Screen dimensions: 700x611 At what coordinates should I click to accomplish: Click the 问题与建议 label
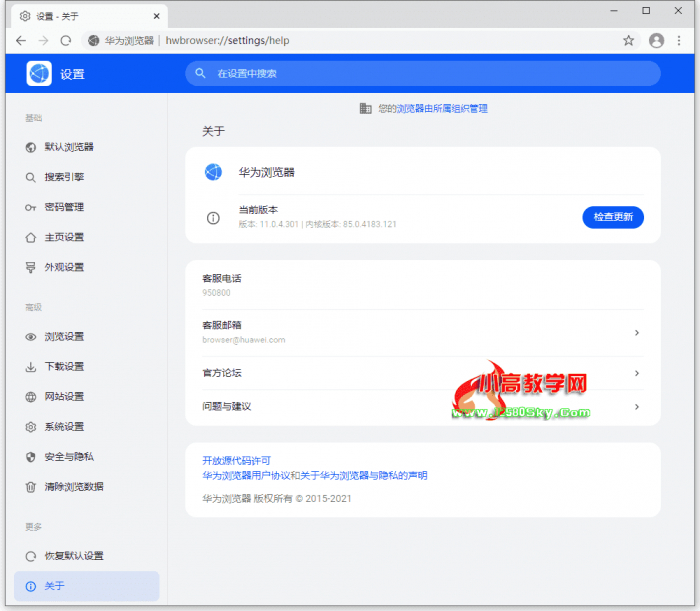point(227,406)
